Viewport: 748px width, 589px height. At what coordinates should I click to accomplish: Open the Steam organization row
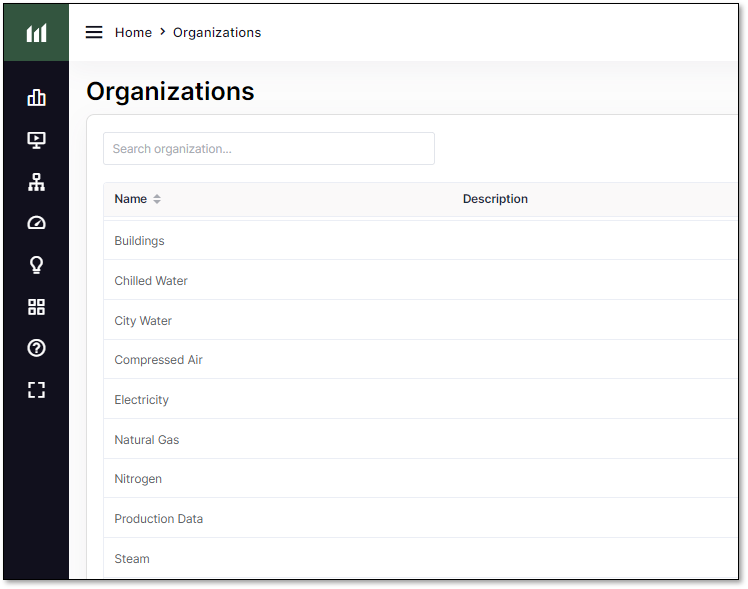[420, 558]
